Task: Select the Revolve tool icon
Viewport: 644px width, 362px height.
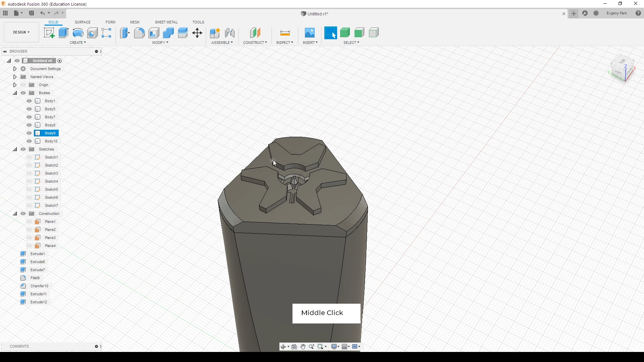Action: point(78,33)
